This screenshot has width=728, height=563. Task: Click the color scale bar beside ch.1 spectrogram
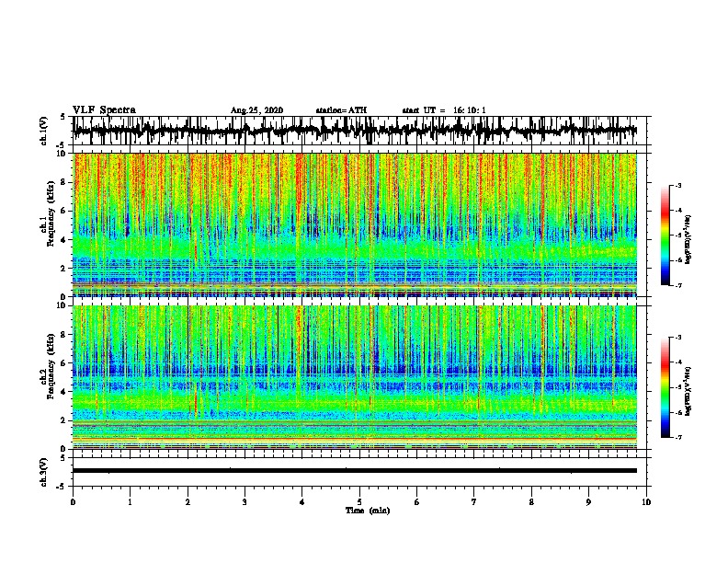pos(665,236)
